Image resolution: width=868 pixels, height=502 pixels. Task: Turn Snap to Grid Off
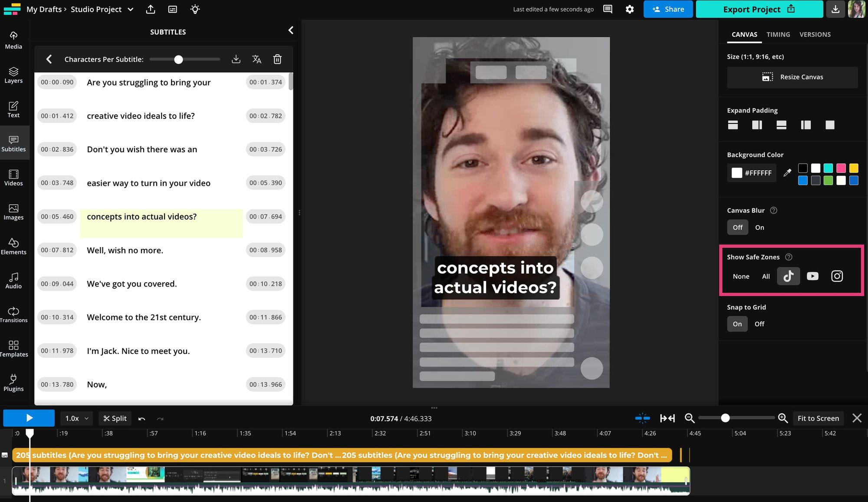pos(759,324)
